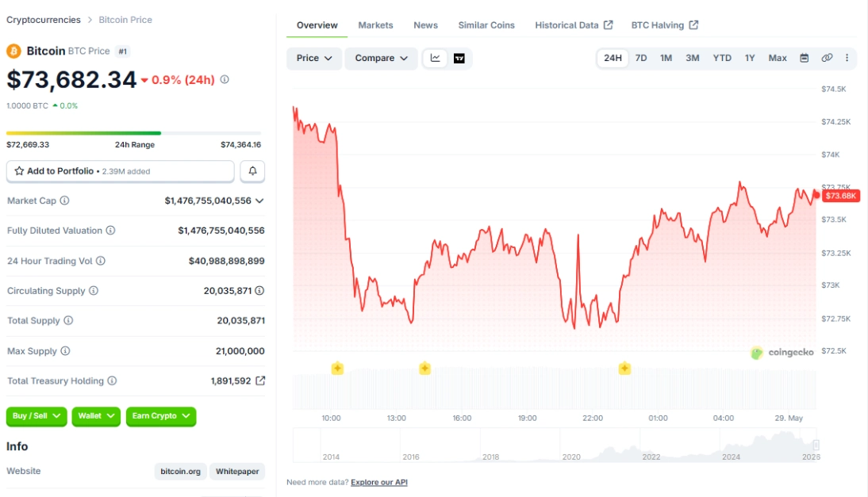Open the calendar date range picker
Viewport: 868px width, 497px height.
(805, 58)
